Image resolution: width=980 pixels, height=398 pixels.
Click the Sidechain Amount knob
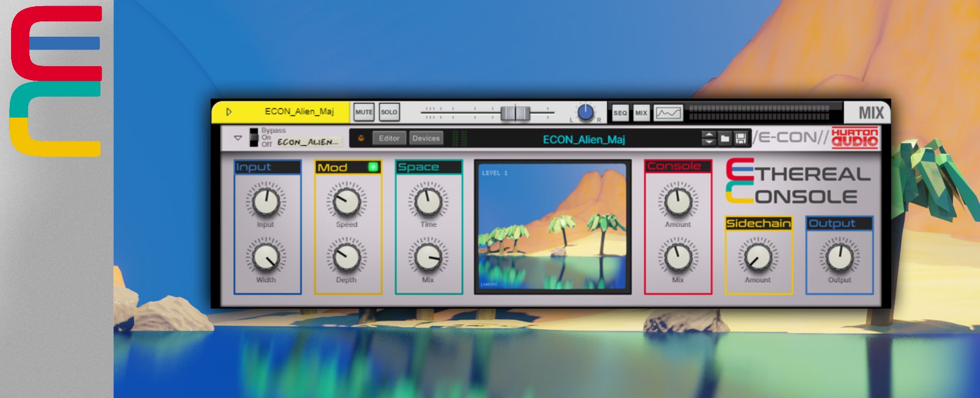coord(758,258)
